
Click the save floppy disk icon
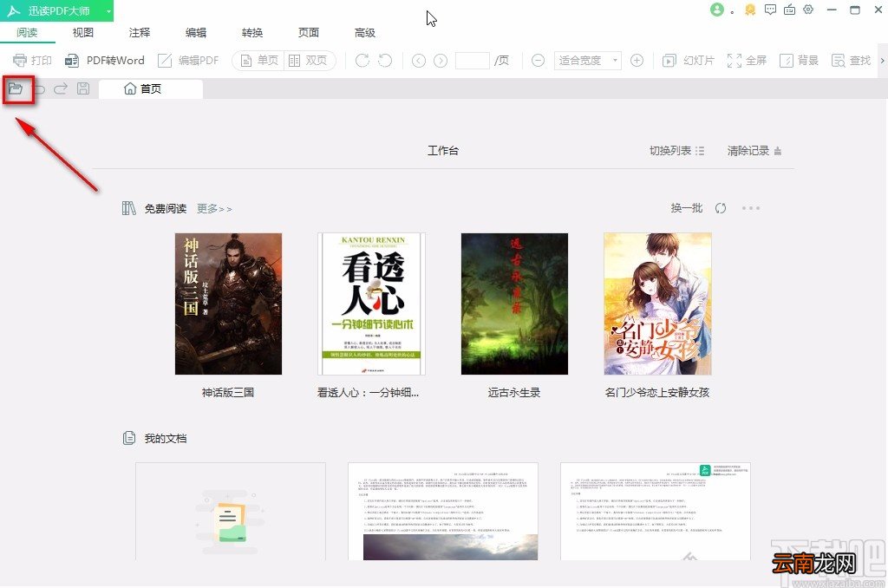[x=83, y=88]
